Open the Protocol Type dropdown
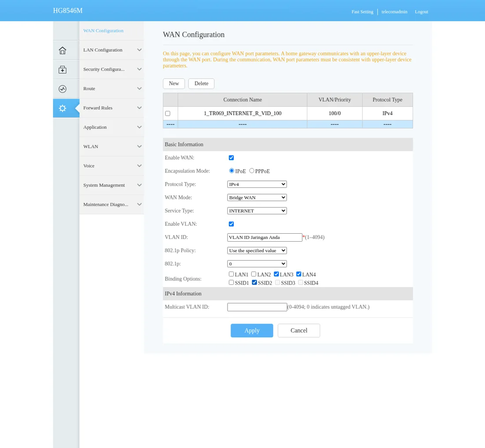Viewport: 485px width, 448px height. [257, 184]
